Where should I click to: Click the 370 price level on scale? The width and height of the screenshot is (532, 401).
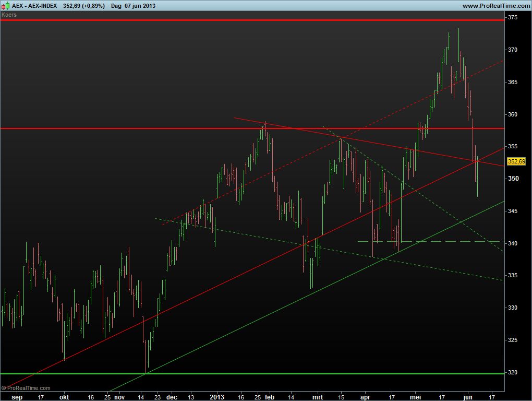513,50
